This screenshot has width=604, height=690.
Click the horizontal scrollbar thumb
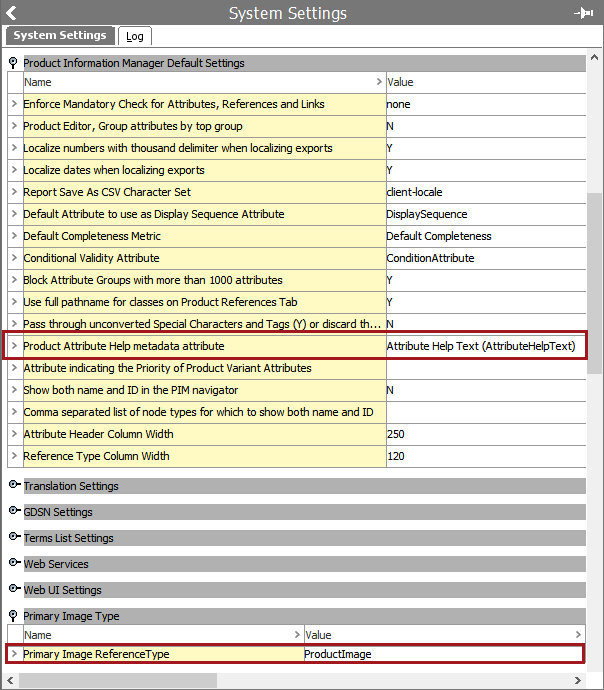click(x=118, y=680)
